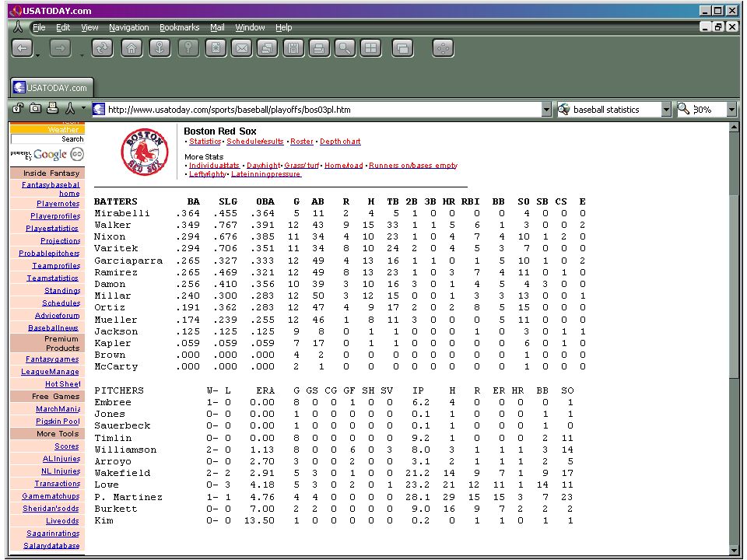
Task: Open the Hot Sheet sidebar link
Action: tap(63, 383)
